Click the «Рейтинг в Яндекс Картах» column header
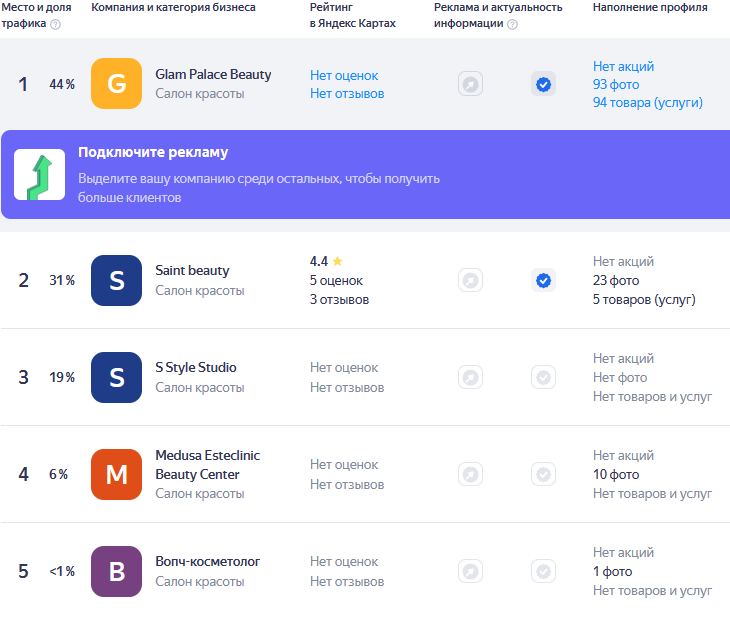Image resolution: width=730 pixels, height=620 pixels. click(x=353, y=15)
